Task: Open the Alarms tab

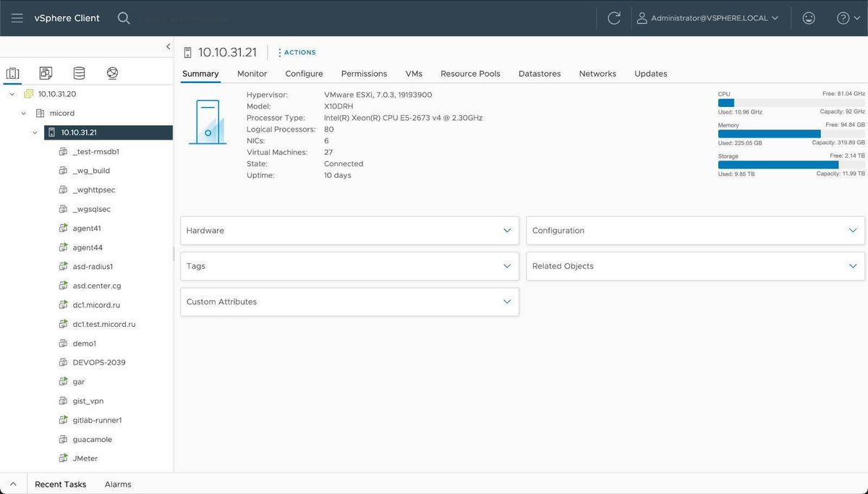Action: pos(118,484)
